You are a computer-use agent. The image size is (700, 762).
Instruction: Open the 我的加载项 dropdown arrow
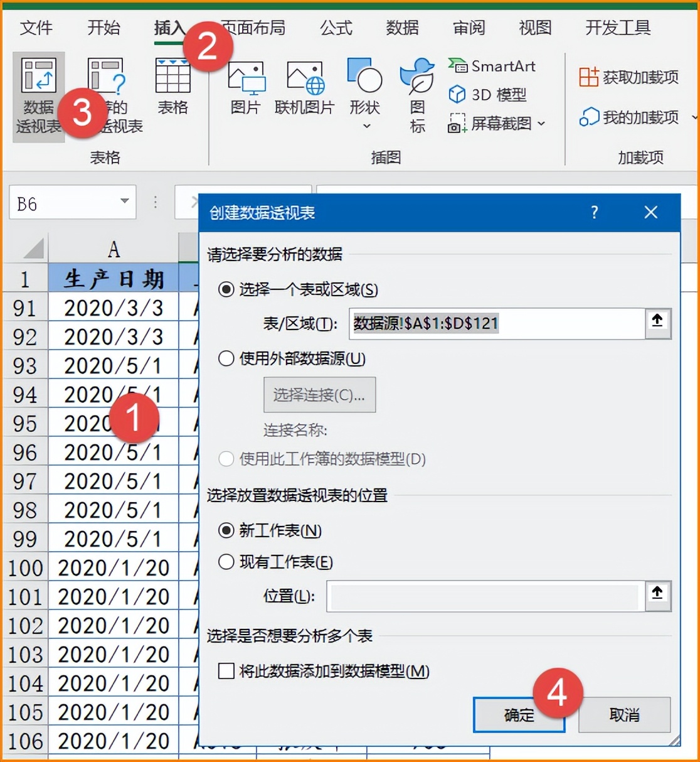694,117
